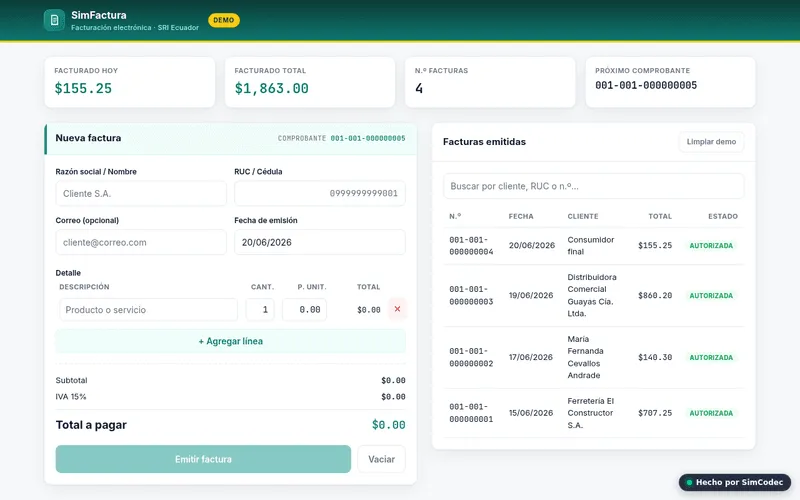Focus the Producto o servicio description field
The width and height of the screenshot is (800, 500).
pos(148,310)
